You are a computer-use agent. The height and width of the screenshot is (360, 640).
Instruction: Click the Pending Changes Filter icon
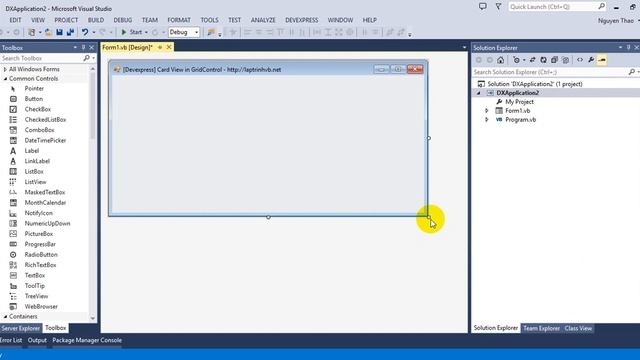click(517, 60)
